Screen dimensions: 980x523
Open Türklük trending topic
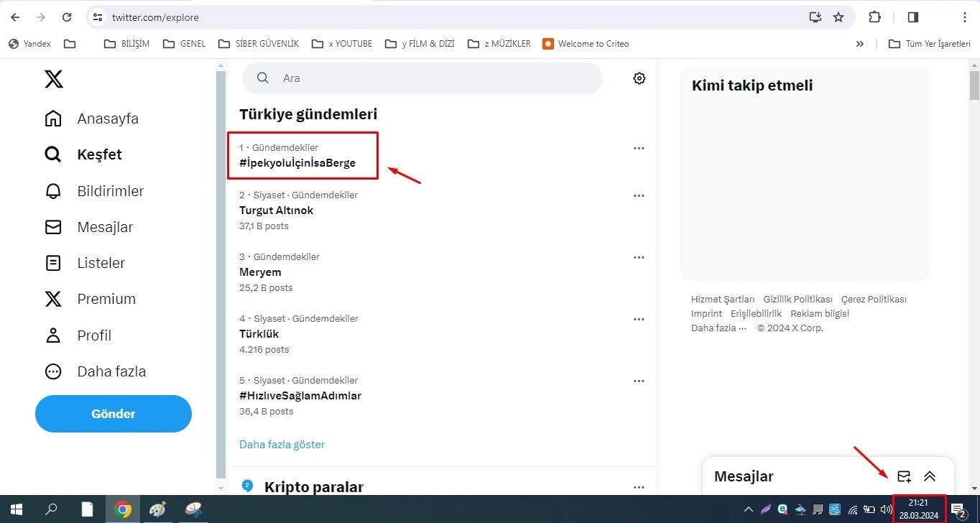coord(259,334)
